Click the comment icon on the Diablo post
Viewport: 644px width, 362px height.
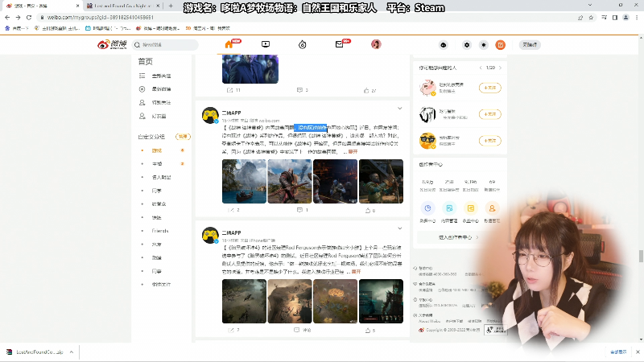pyautogui.click(x=296, y=330)
